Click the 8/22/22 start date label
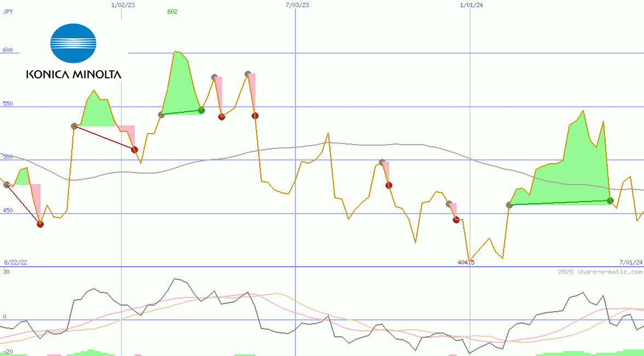This screenshot has height=356, width=644. pos(15,262)
